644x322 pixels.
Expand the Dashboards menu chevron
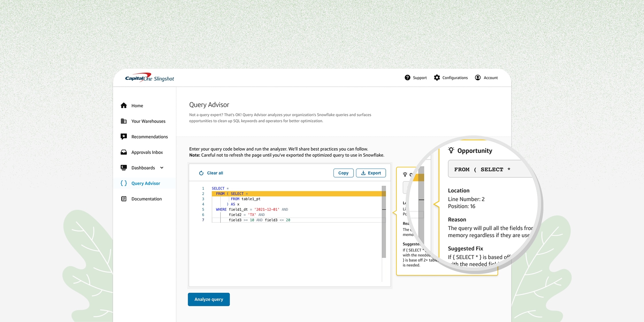point(162,168)
